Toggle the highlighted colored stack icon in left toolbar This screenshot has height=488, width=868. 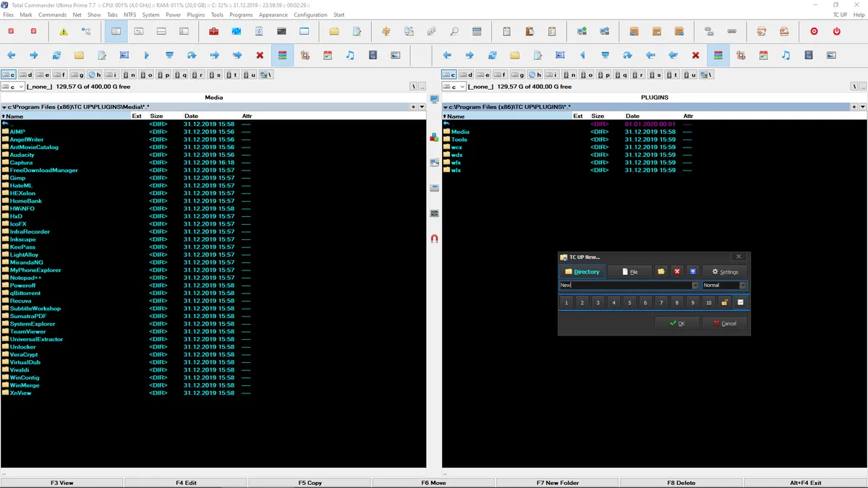click(x=282, y=55)
